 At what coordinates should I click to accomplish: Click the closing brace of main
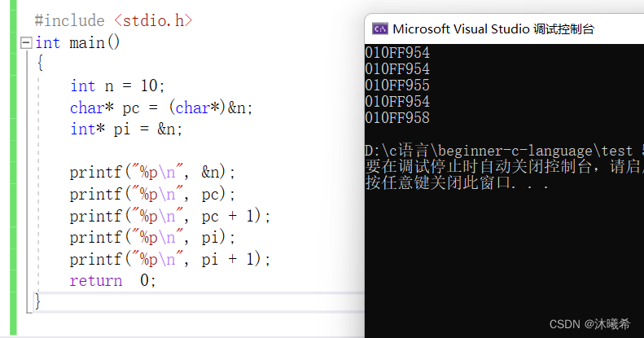37,301
